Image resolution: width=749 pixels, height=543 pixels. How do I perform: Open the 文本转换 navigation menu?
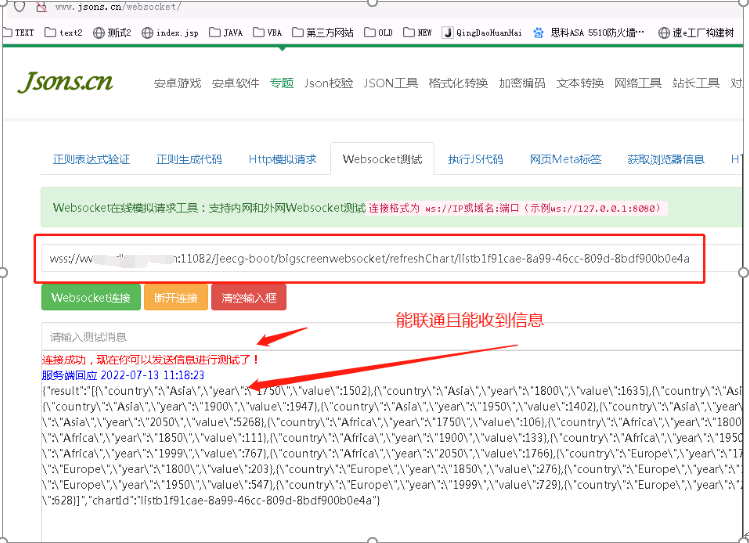[x=580, y=83]
